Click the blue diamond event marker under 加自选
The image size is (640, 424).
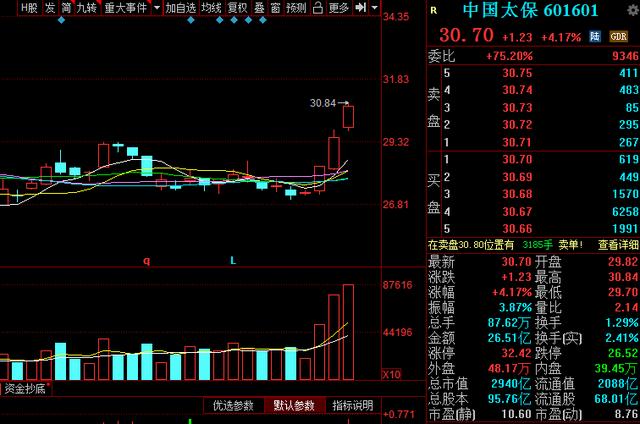tap(191, 20)
